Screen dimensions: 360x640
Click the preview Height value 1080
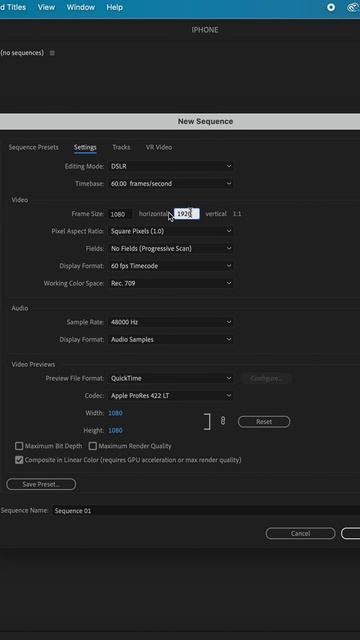pos(116,431)
